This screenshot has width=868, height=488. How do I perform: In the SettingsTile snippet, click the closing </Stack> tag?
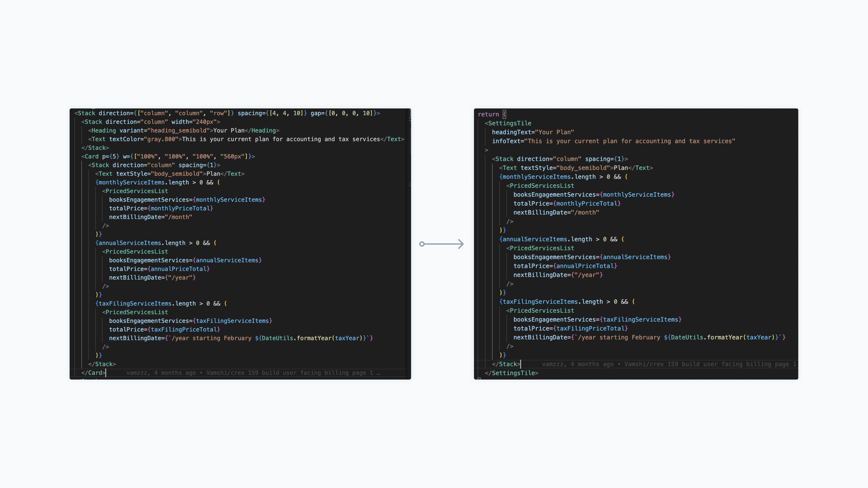click(506, 364)
